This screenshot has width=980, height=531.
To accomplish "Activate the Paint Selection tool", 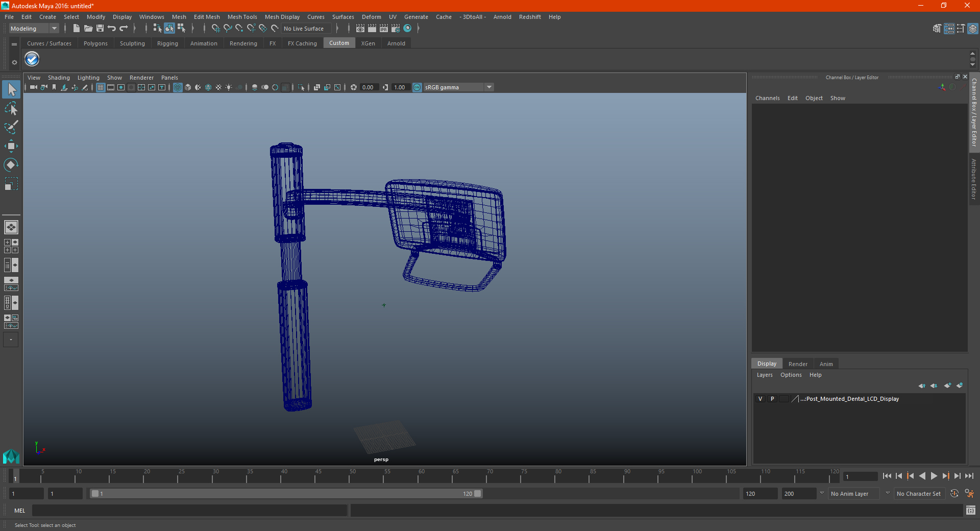I will tap(11, 127).
